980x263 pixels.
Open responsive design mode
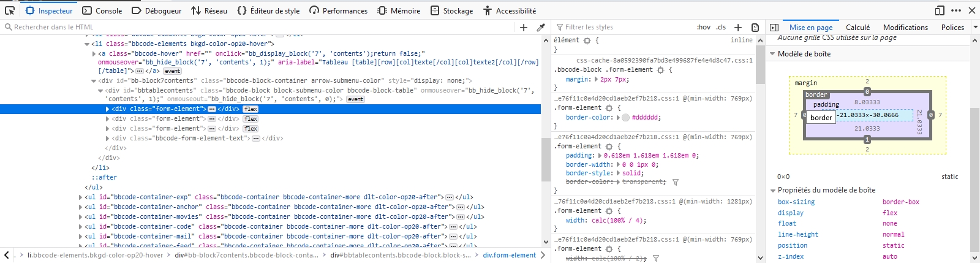(x=940, y=10)
